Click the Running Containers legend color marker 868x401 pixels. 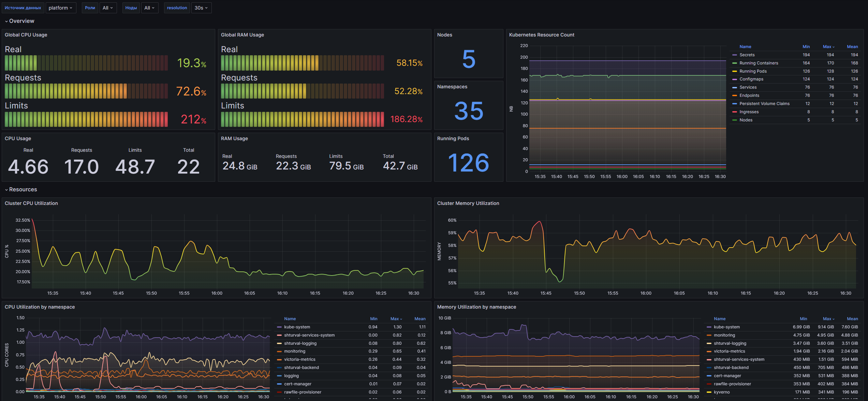click(735, 63)
